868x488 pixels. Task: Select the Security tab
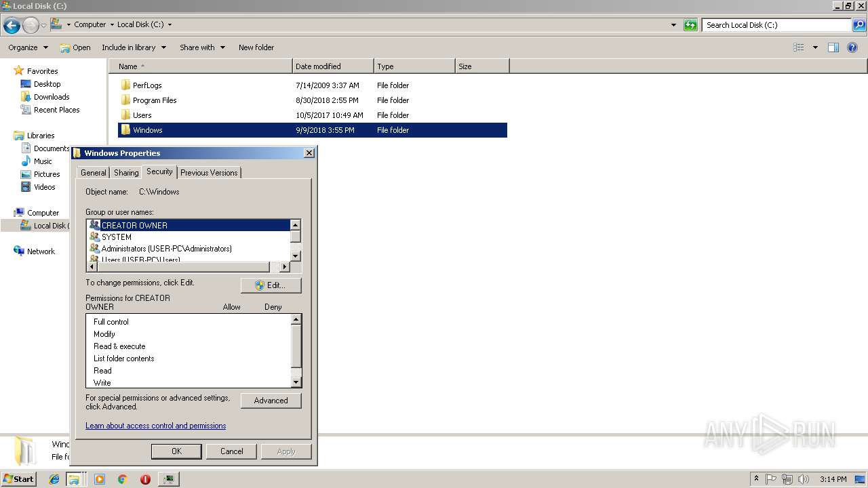(160, 171)
